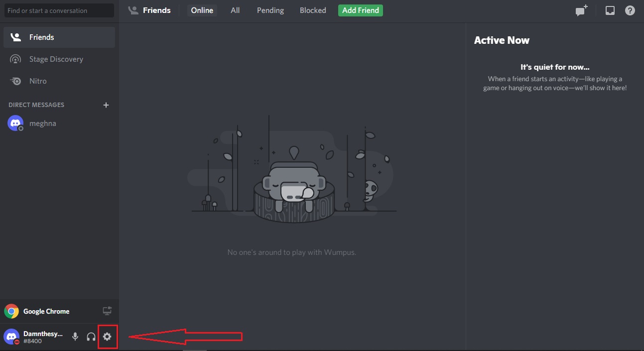Screen dimensions: 644x351
Task: Click the Stage Discovery icon
Action: 16,59
